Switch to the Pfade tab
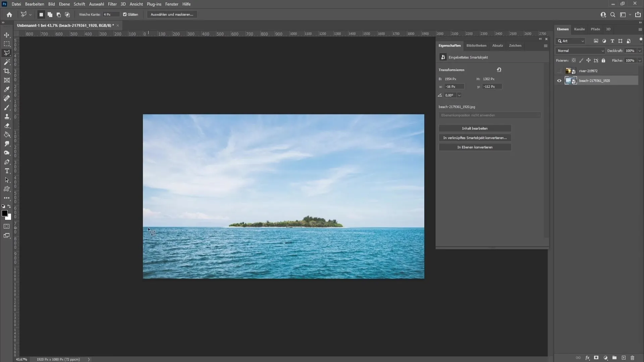Image resolution: width=644 pixels, height=362 pixels. click(x=595, y=29)
